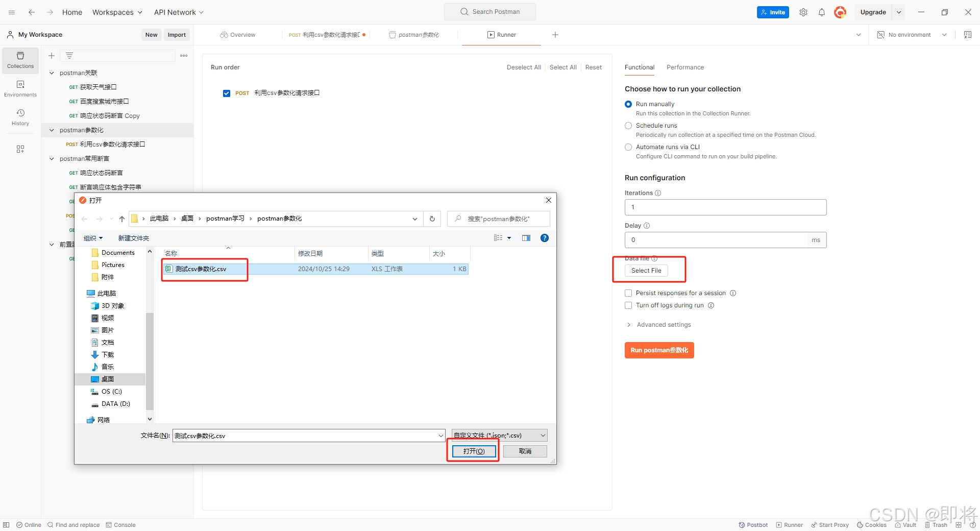Viewport: 980px width, 531px height.
Task: Switch to the Functional tab
Action: tap(640, 67)
